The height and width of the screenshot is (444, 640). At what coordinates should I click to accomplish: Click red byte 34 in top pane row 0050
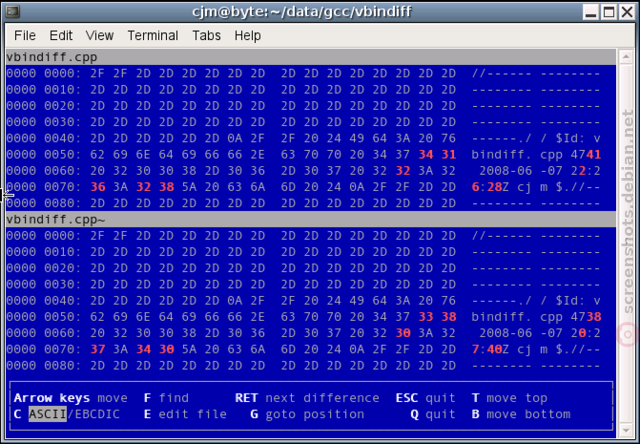coord(426,155)
